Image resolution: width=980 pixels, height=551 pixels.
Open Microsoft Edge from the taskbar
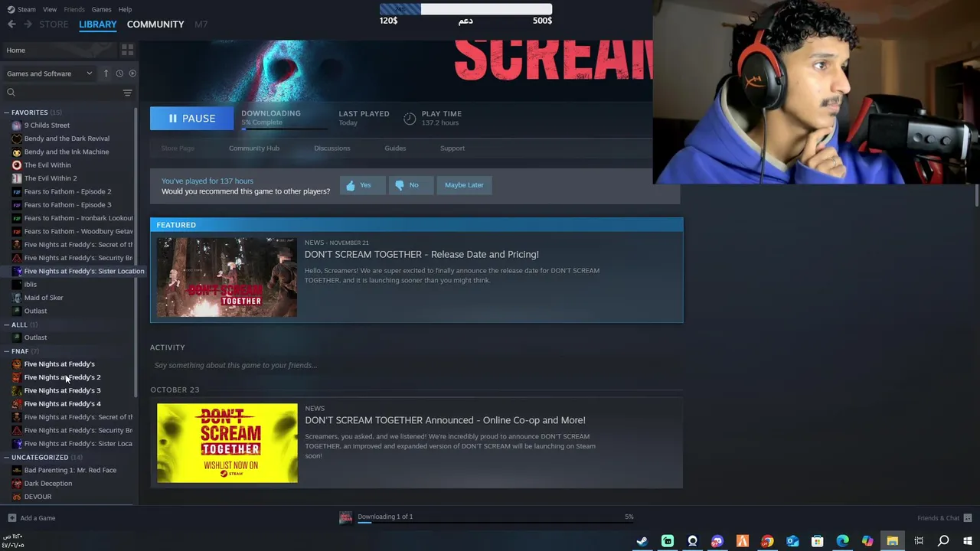(x=842, y=541)
